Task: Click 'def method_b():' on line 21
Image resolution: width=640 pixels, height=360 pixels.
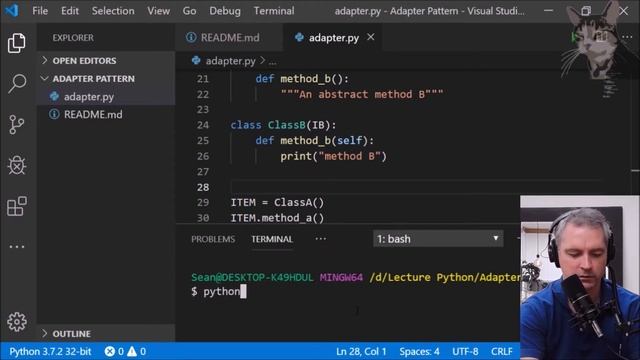Action: 302,79
